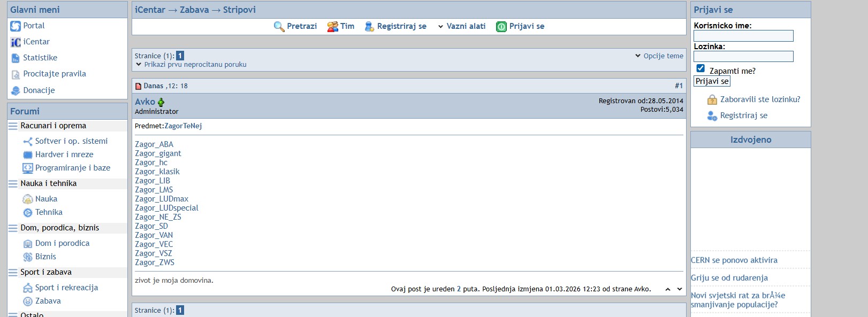Viewport: 868px width, 317px height.
Task: Click the green Prijavi se power icon
Action: tap(501, 27)
